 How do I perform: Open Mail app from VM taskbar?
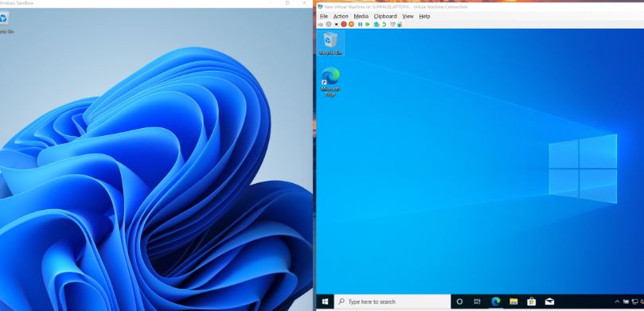coord(549,301)
